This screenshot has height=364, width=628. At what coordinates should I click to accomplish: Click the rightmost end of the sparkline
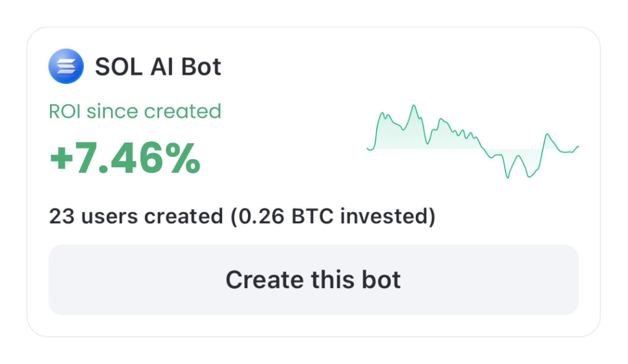click(578, 147)
